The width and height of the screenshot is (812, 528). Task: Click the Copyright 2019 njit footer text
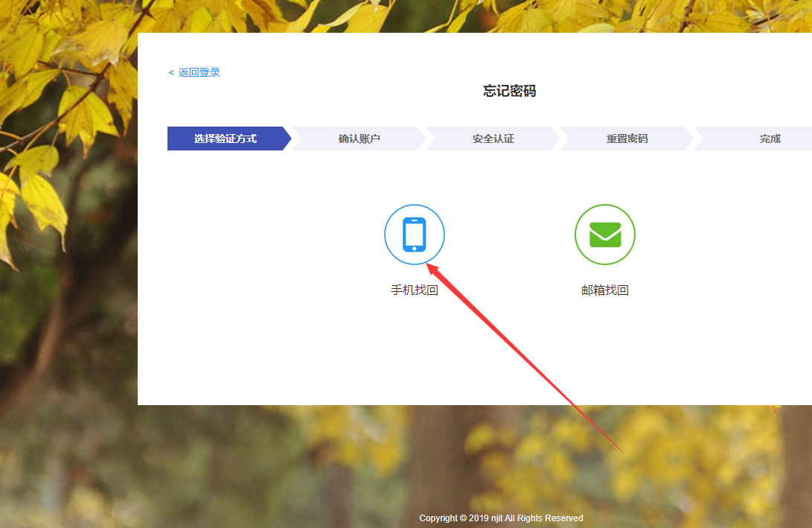[x=501, y=518]
